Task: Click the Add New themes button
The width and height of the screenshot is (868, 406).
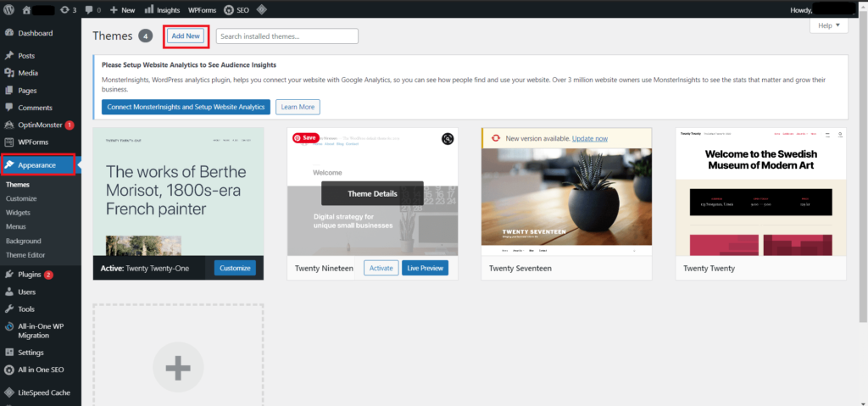Action: tap(186, 36)
